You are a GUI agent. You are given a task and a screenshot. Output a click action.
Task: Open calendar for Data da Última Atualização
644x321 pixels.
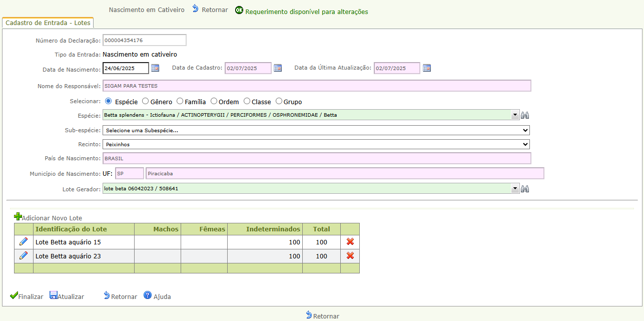(427, 68)
